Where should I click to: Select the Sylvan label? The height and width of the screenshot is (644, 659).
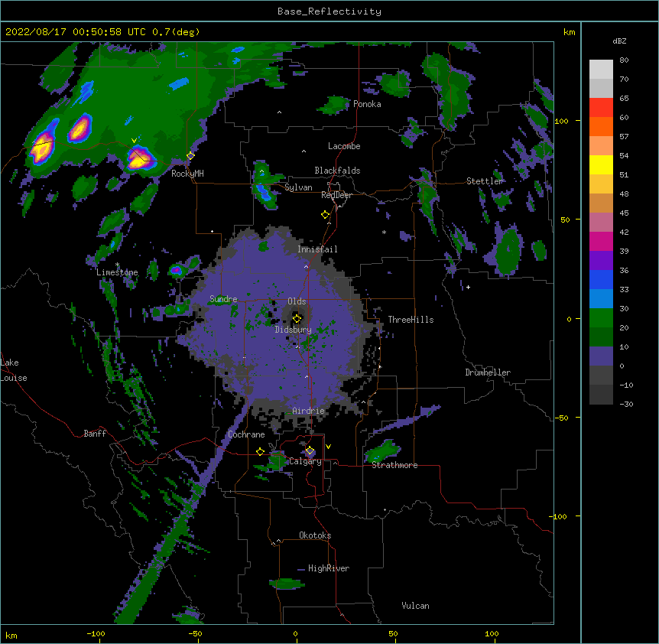coord(298,188)
